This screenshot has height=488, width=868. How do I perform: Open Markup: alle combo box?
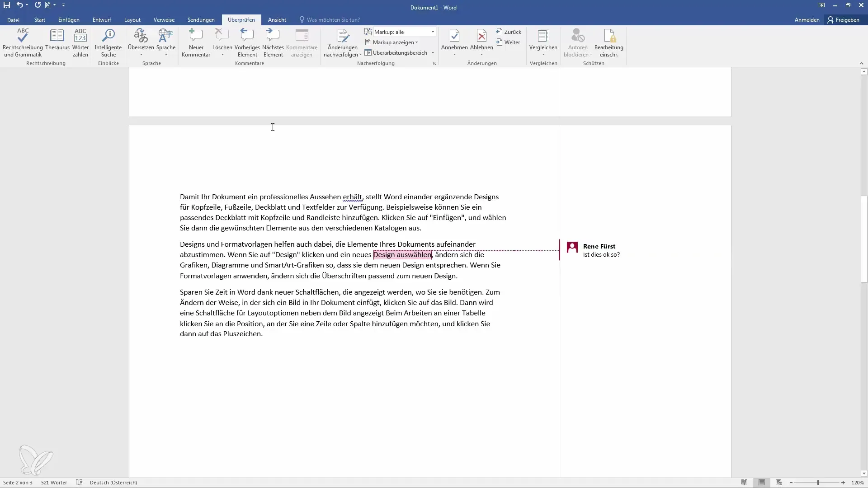[404, 32]
